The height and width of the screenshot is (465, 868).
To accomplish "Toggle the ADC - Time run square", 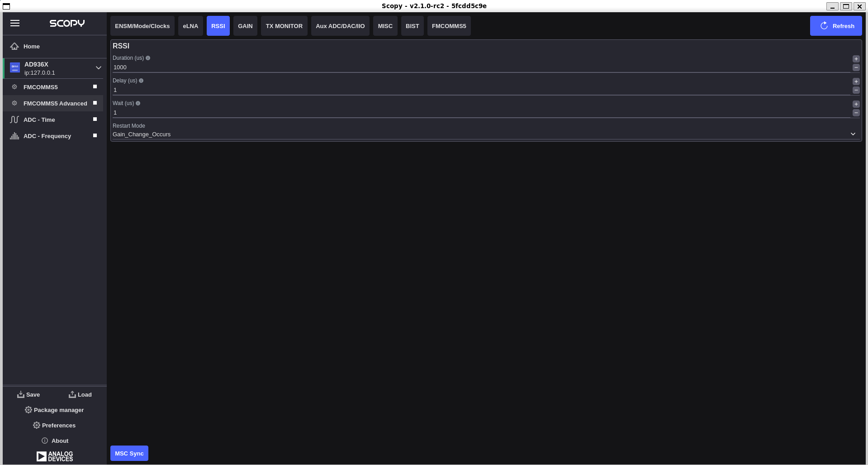I will click(x=95, y=119).
